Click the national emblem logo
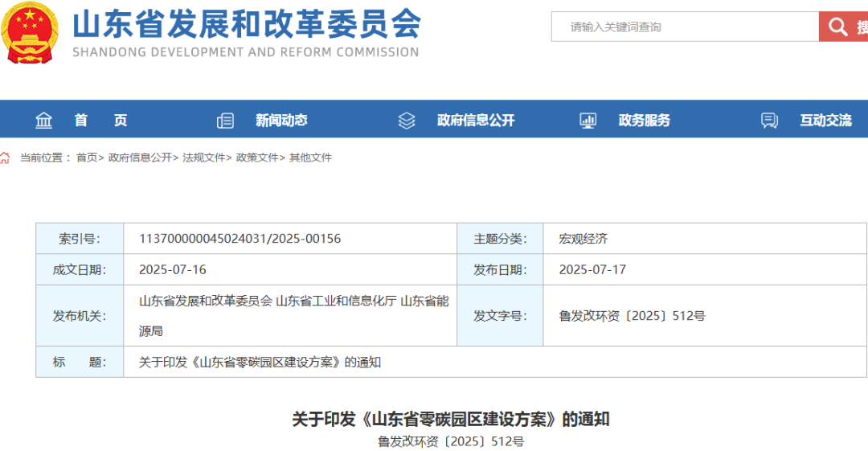This screenshot has width=868, height=451. click(30, 33)
